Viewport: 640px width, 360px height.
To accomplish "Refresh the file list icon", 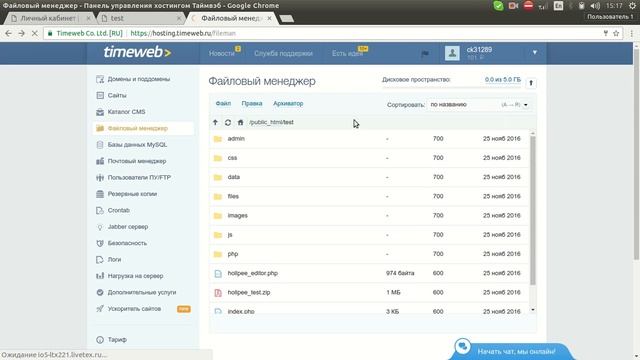I will (228, 122).
